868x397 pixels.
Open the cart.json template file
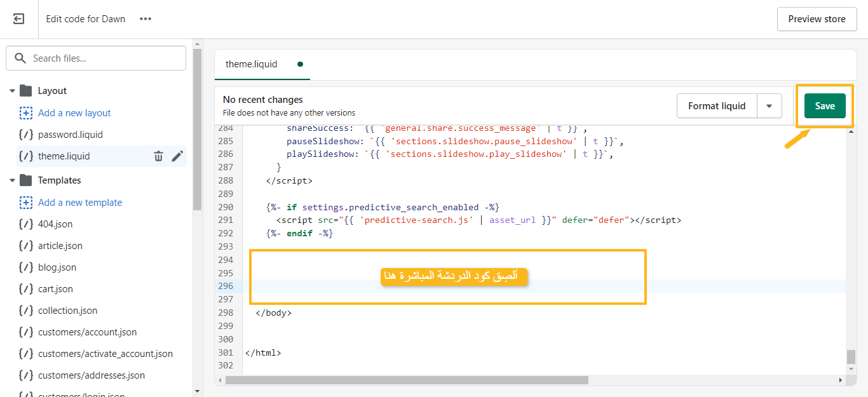55,289
